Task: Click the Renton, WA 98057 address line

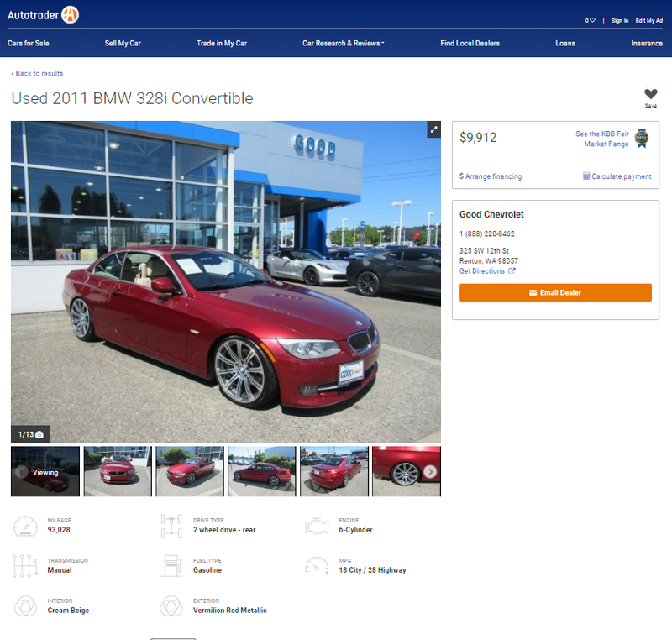Action: pyautogui.click(x=489, y=260)
